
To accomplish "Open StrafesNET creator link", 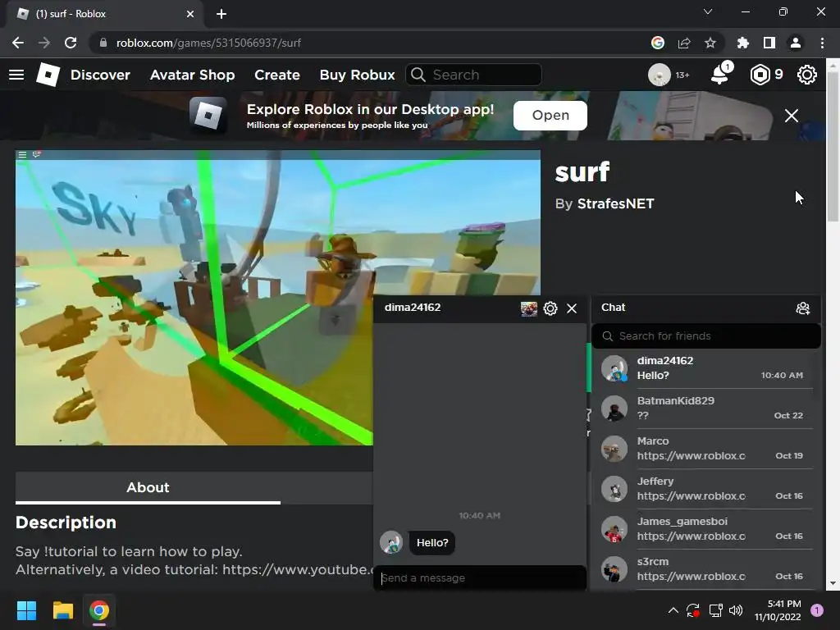I will [x=615, y=204].
